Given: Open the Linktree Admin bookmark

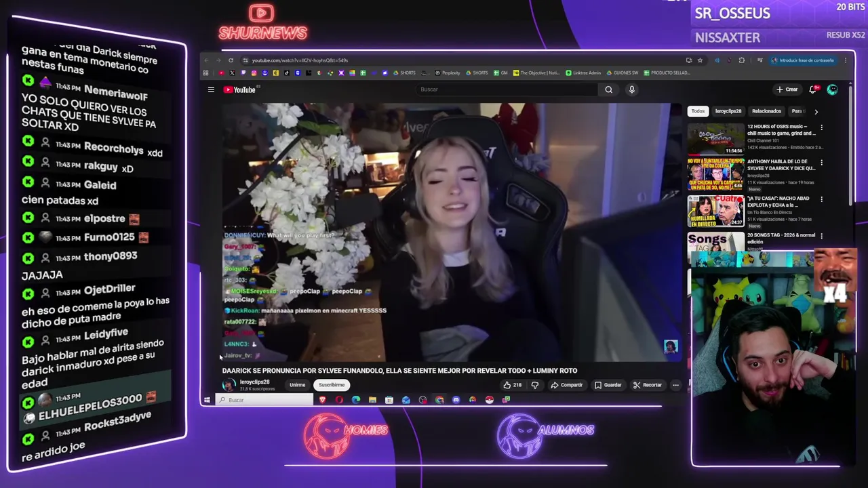Looking at the screenshot, I should point(583,73).
